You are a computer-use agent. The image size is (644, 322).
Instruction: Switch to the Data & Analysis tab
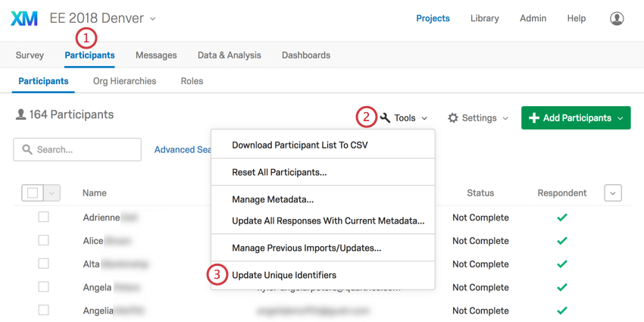click(x=229, y=55)
